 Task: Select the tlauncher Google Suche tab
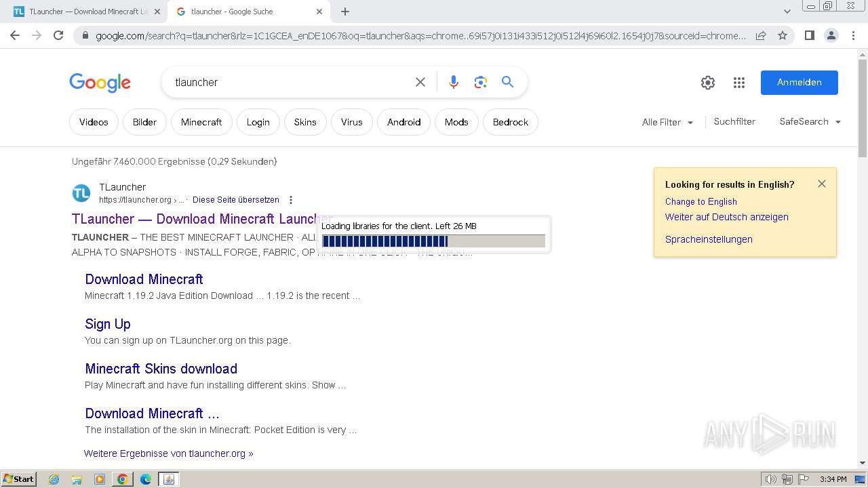(x=248, y=12)
